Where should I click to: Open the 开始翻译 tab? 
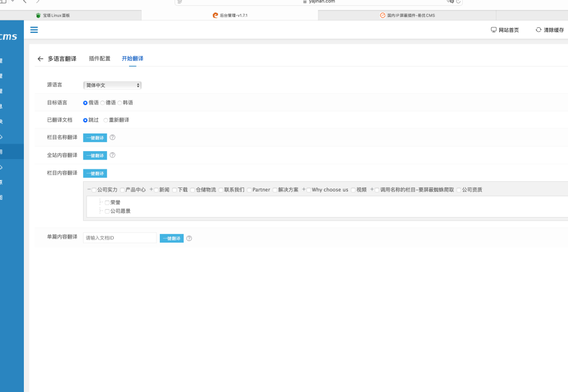(x=132, y=59)
